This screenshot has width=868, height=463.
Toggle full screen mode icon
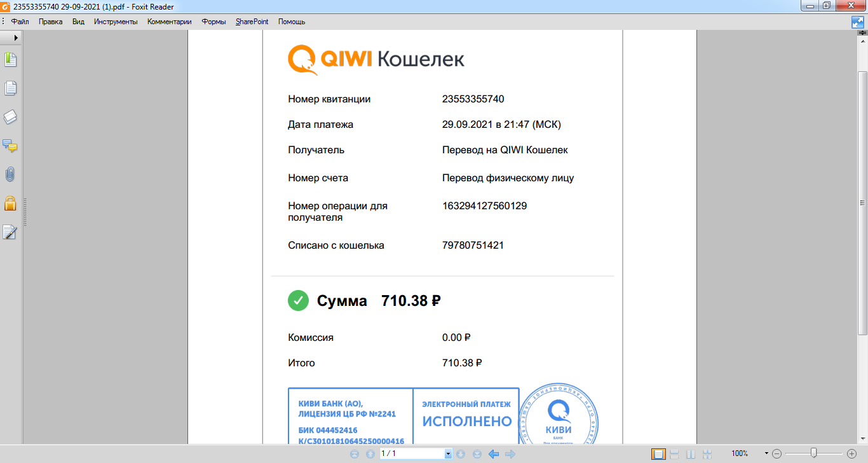858,22
